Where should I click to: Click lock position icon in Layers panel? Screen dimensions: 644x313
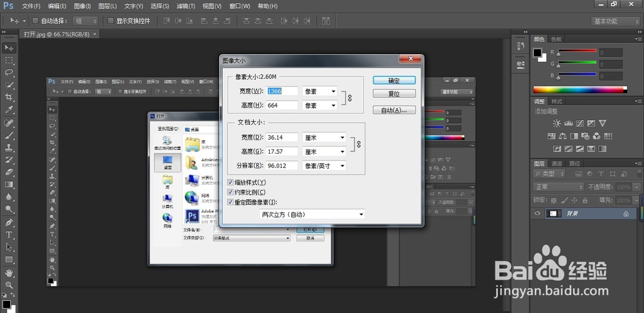pyautogui.click(x=574, y=200)
